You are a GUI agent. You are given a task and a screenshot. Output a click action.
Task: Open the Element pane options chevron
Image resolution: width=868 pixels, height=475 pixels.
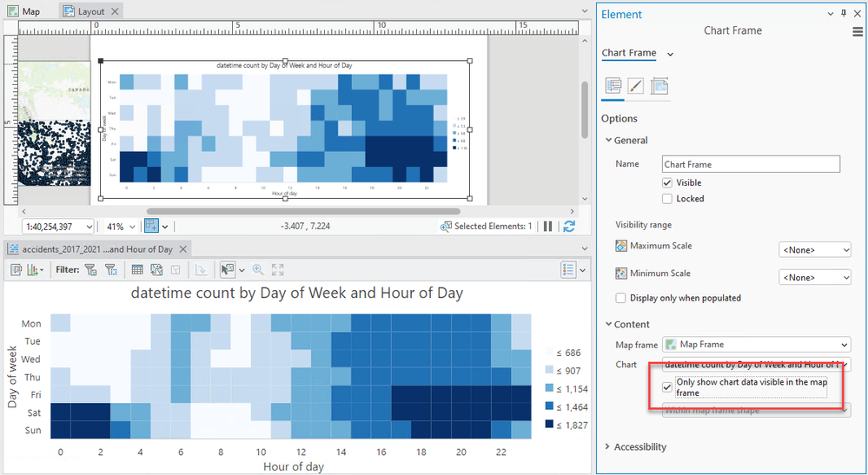coord(831,14)
